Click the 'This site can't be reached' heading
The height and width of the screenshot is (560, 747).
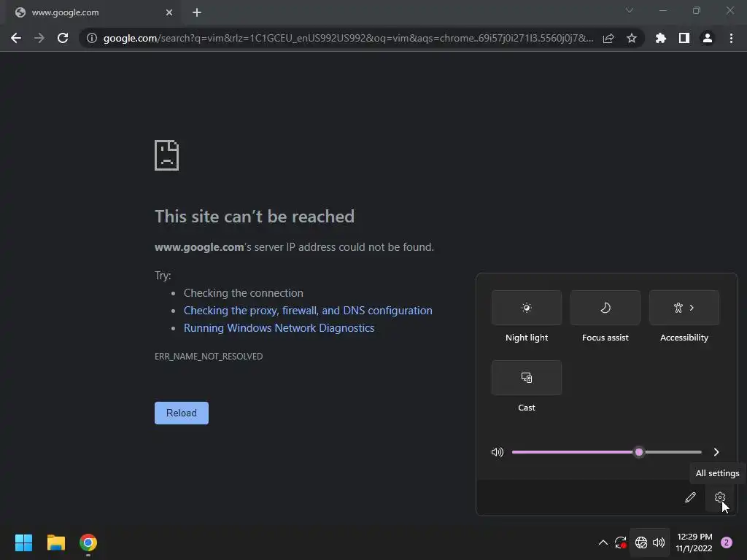[255, 217]
